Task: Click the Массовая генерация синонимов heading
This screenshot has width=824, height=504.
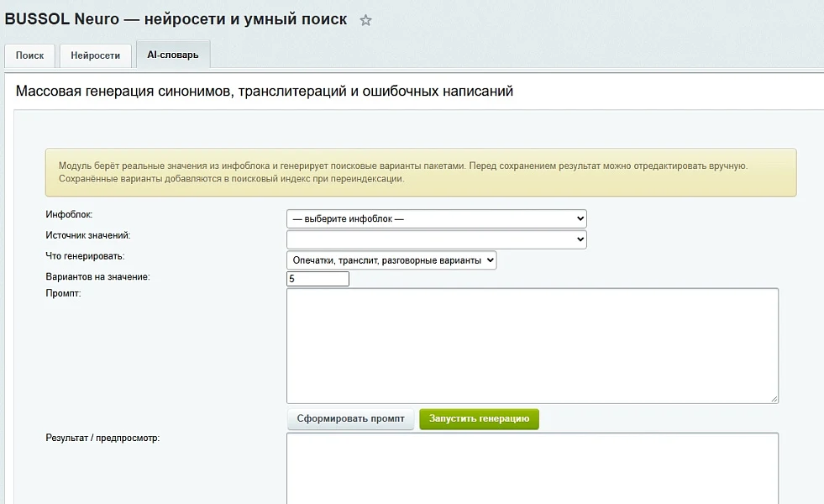Action: coord(265,91)
